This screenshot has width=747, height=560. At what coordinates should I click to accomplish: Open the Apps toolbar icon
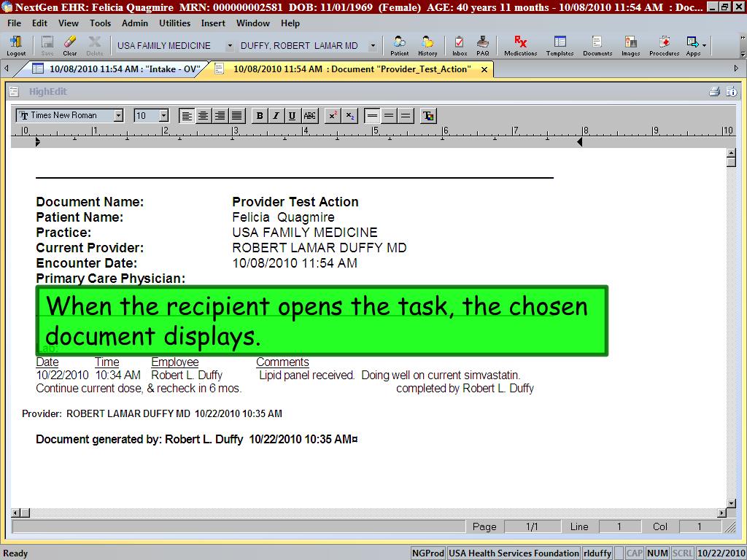point(693,46)
